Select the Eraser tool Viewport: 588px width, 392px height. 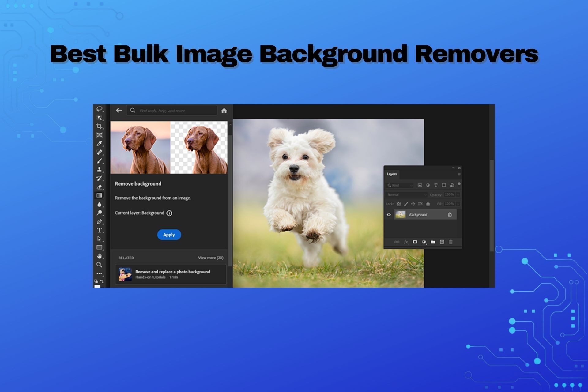(x=99, y=187)
